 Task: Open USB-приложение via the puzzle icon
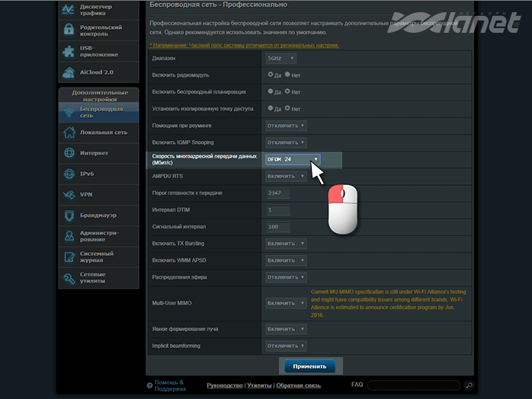coord(69,52)
